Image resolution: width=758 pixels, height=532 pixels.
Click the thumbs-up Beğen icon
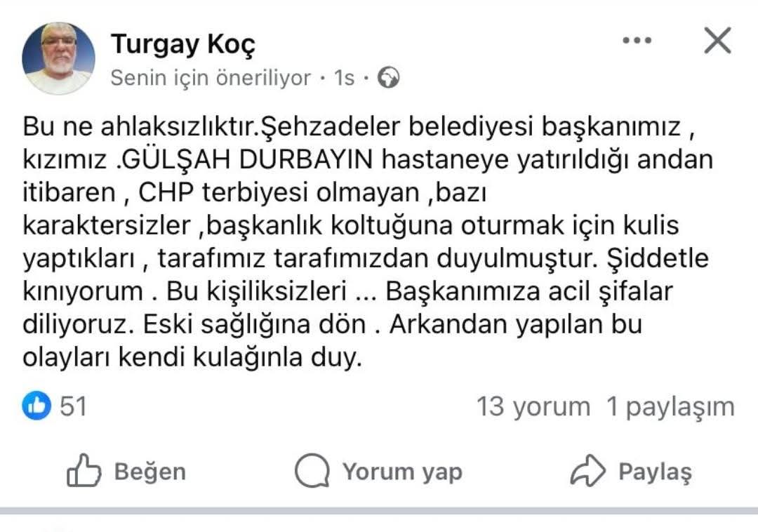tap(84, 471)
